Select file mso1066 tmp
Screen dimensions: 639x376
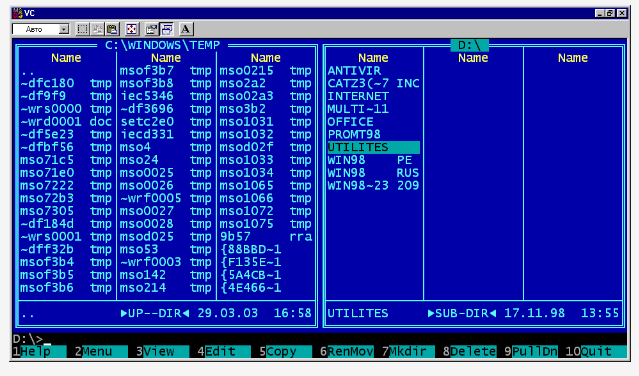click(266, 198)
